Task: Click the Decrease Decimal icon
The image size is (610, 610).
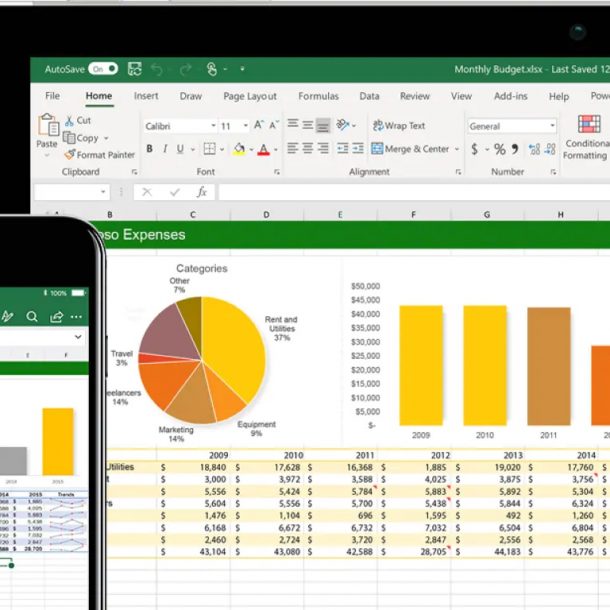Action: click(550, 149)
